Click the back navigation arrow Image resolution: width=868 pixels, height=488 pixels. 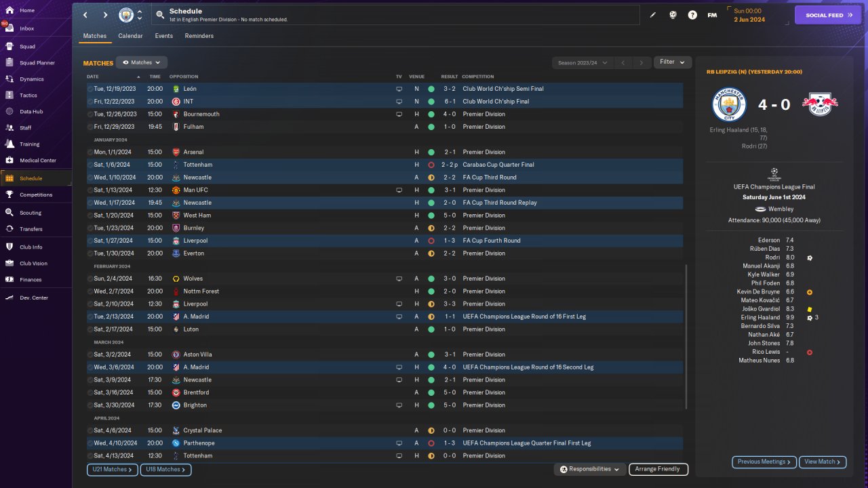pyautogui.click(x=85, y=15)
